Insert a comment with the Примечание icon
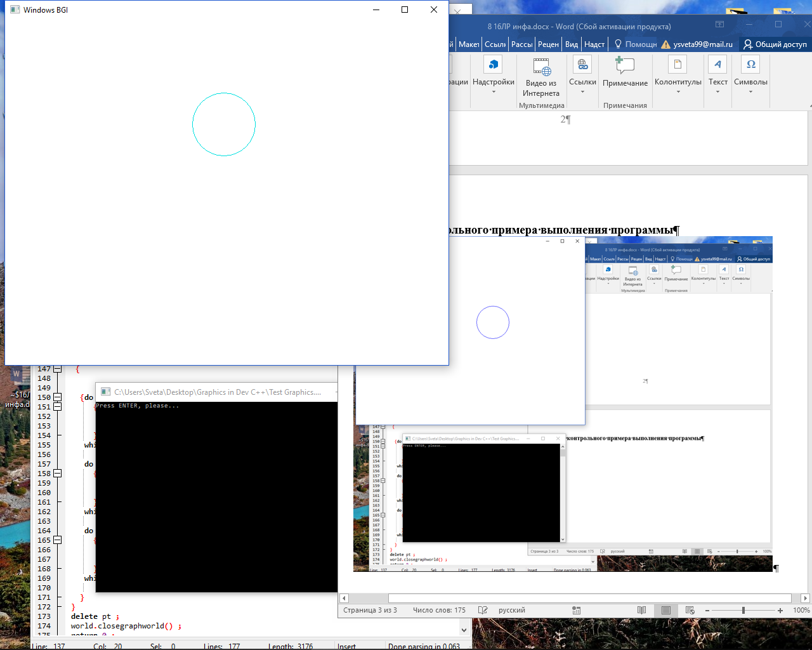 click(625, 65)
